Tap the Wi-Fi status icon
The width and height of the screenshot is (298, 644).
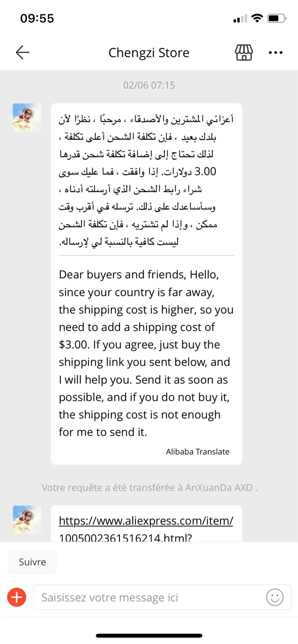pos(257,18)
